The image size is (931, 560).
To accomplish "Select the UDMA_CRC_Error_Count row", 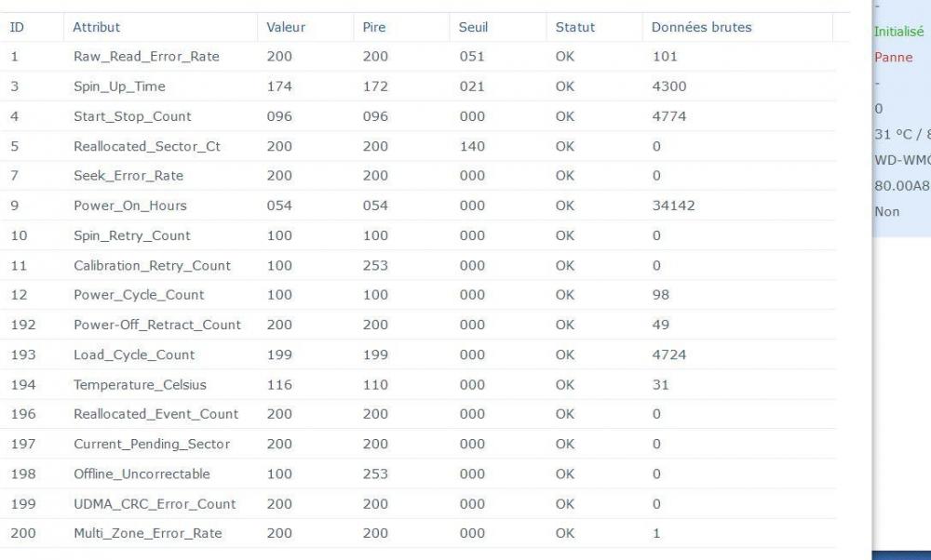I will tap(155, 504).
